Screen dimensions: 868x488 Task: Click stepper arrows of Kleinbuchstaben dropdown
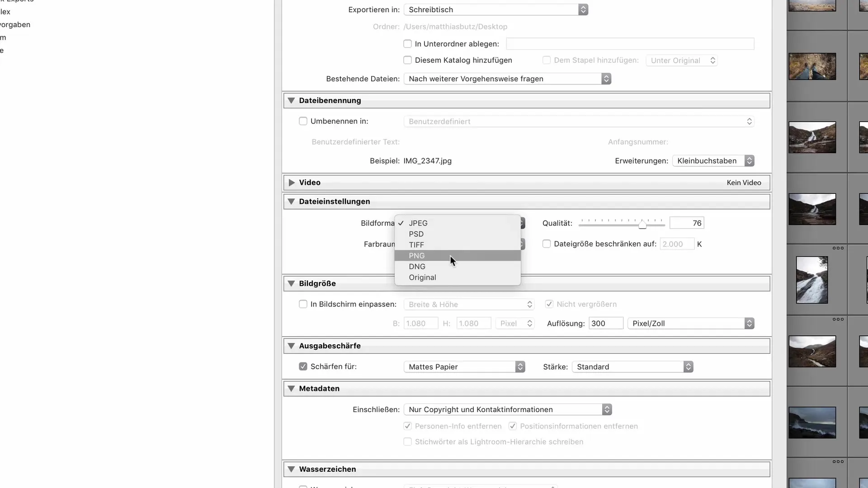tap(749, 161)
